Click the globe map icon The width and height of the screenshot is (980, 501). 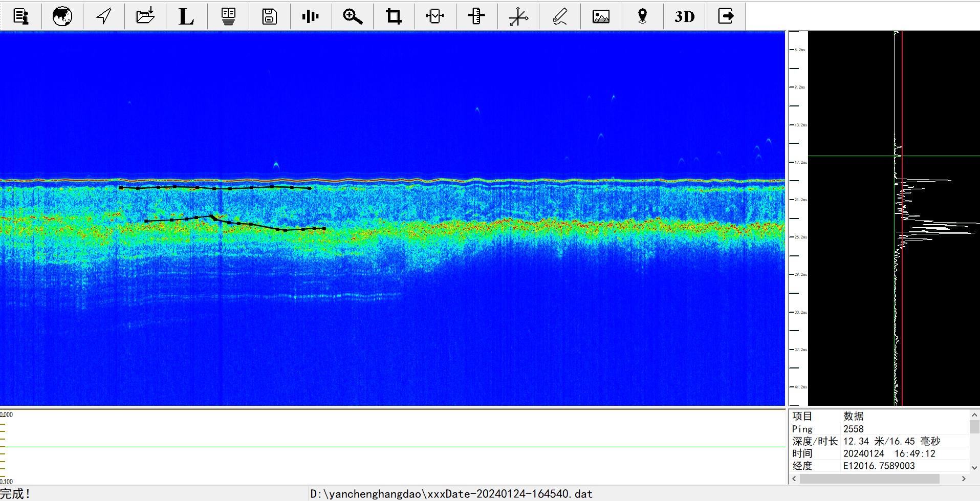point(62,16)
